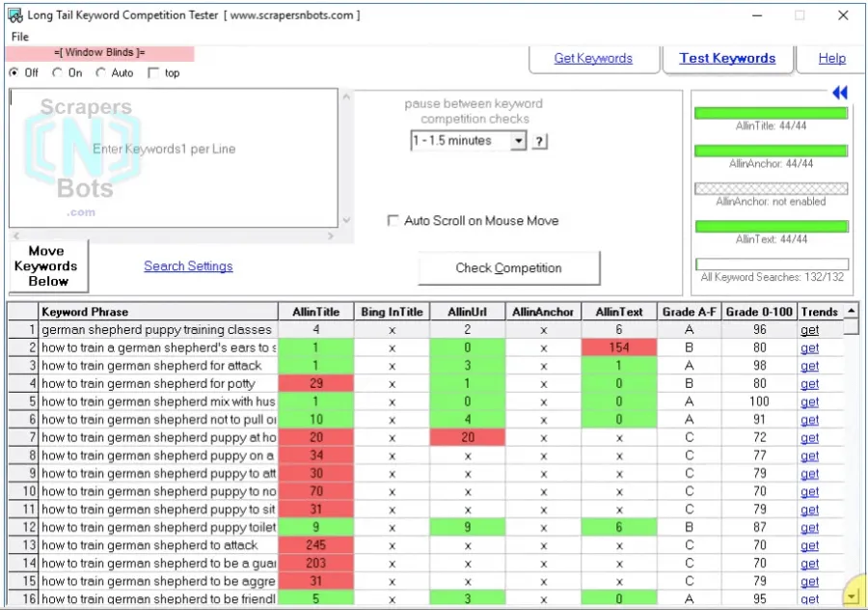This screenshot has width=868, height=610.
Task: Click the Trends column header
Action: click(820, 312)
